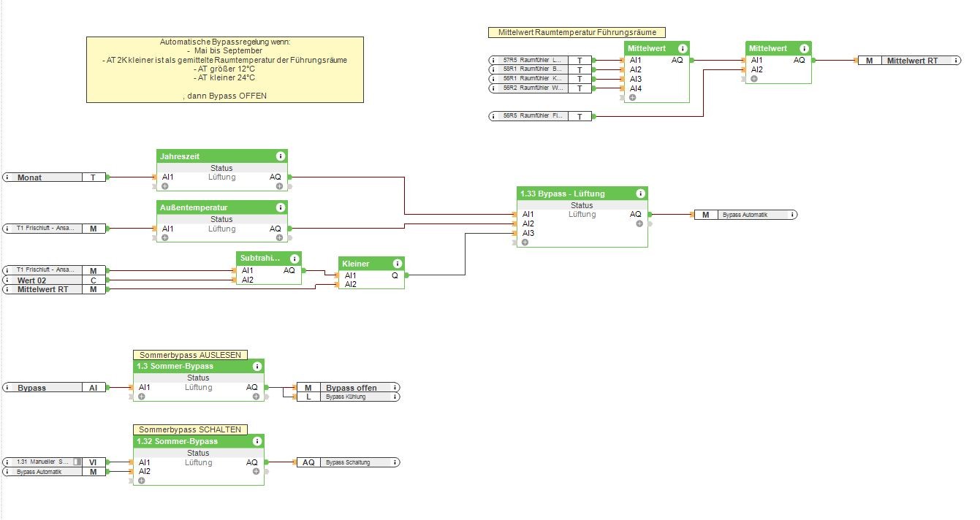
Task: Select the Bypass Schaltung AQ output
Action: (348, 462)
